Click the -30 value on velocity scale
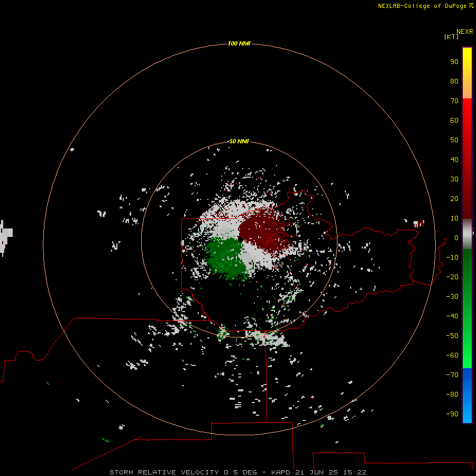This screenshot has width=476, height=476. (452, 297)
